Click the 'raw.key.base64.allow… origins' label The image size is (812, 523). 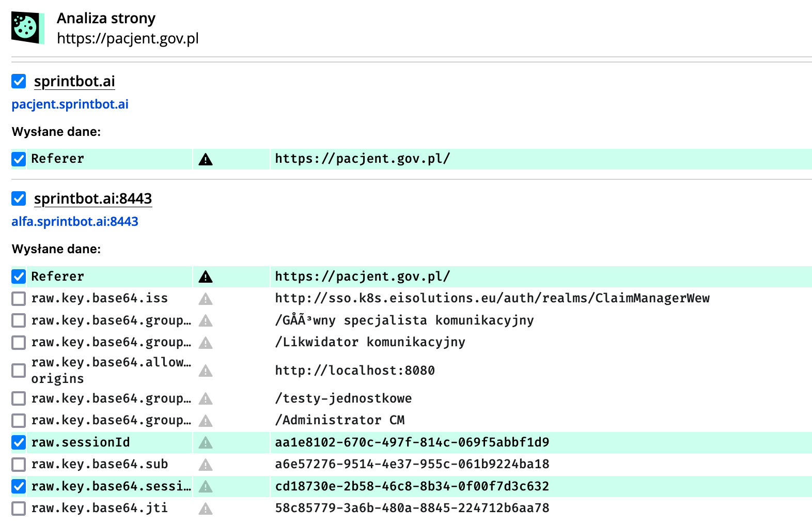point(111,371)
